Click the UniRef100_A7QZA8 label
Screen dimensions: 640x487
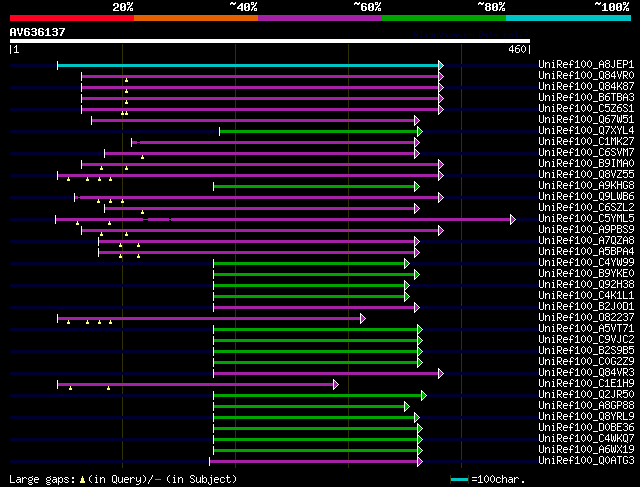tap(586, 241)
